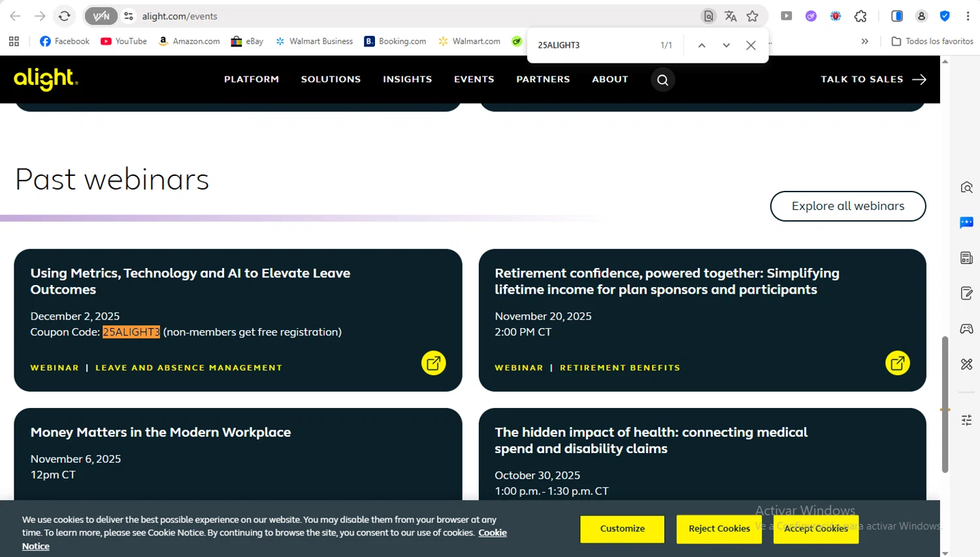Screen dimensions: 980x557
Task: Click the address bar showing alight.com/events
Action: click(x=418, y=16)
